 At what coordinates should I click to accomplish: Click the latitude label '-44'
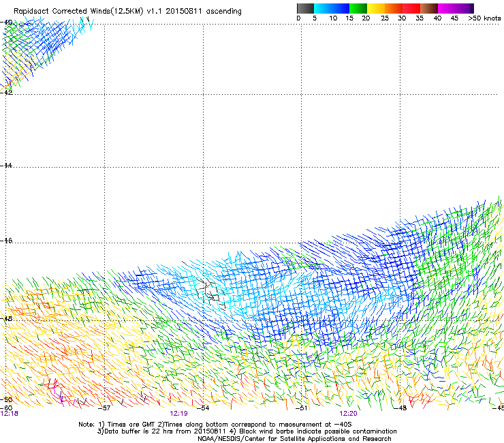[6, 166]
